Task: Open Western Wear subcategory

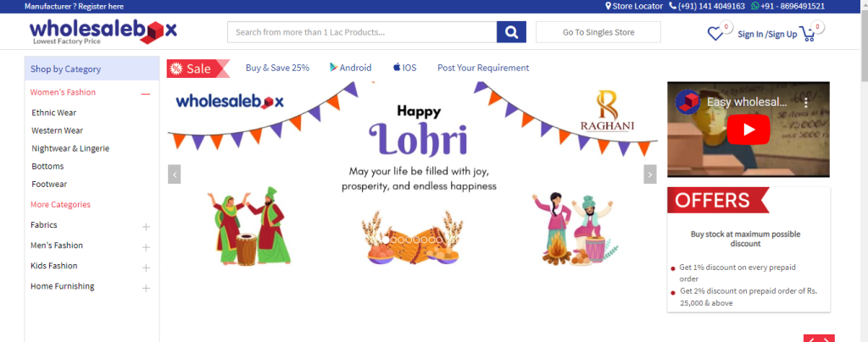Action: tap(57, 130)
